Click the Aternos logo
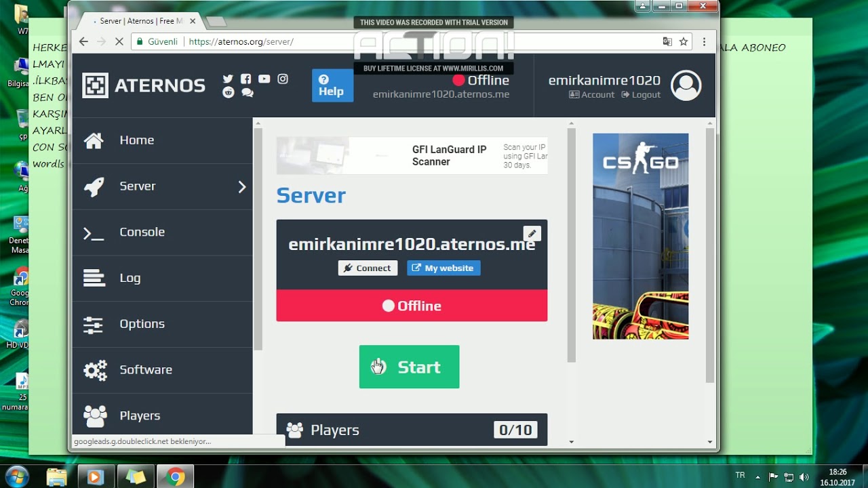 coord(144,85)
